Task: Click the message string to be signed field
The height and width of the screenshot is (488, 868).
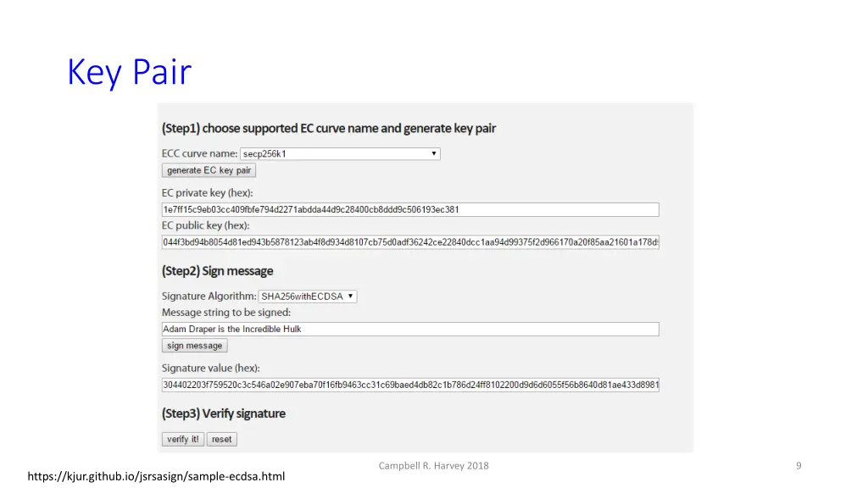Action: (x=410, y=330)
